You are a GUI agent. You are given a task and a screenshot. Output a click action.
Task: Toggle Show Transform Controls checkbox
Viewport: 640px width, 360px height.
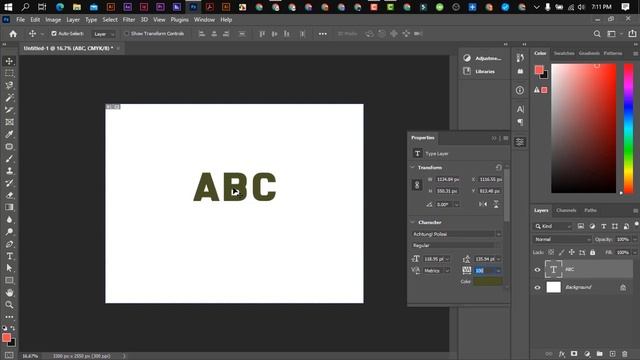(x=127, y=34)
